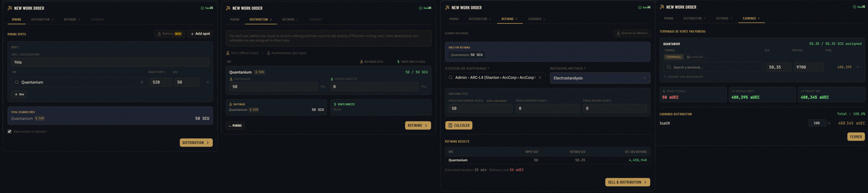
Task: Open the Station de Raffinage combo box
Action: [x=495, y=77]
